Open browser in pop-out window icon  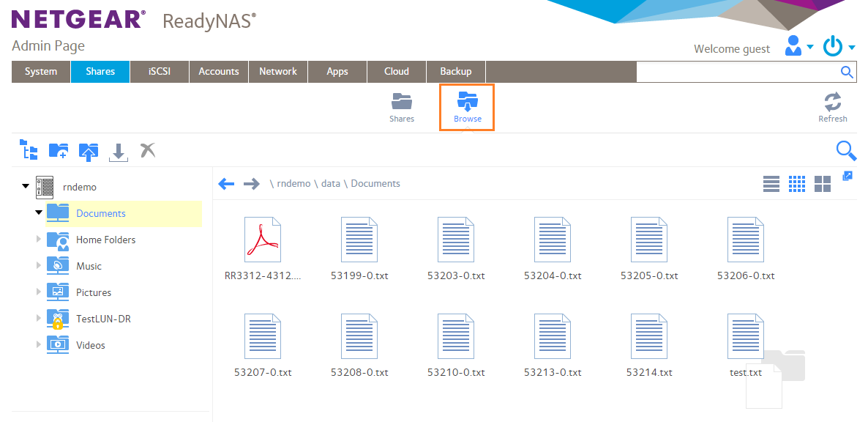848,176
